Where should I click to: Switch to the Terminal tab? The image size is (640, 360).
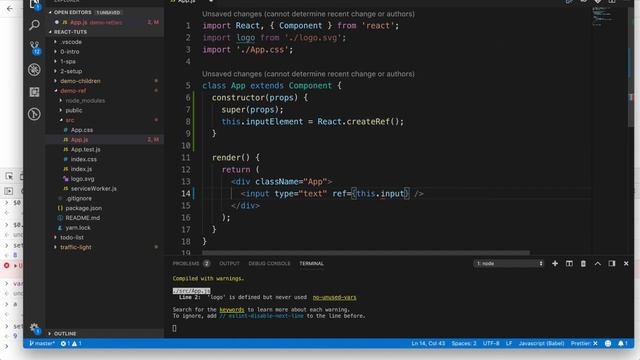click(311, 264)
